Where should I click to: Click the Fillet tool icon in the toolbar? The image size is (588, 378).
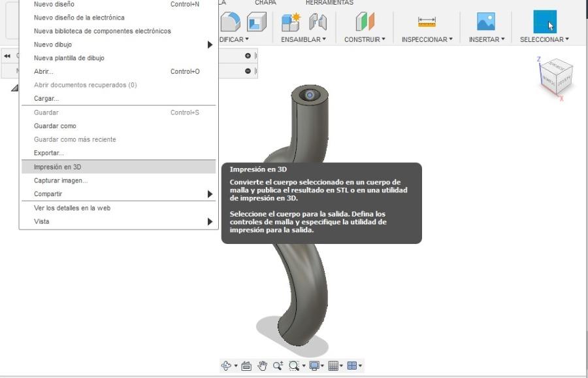230,22
